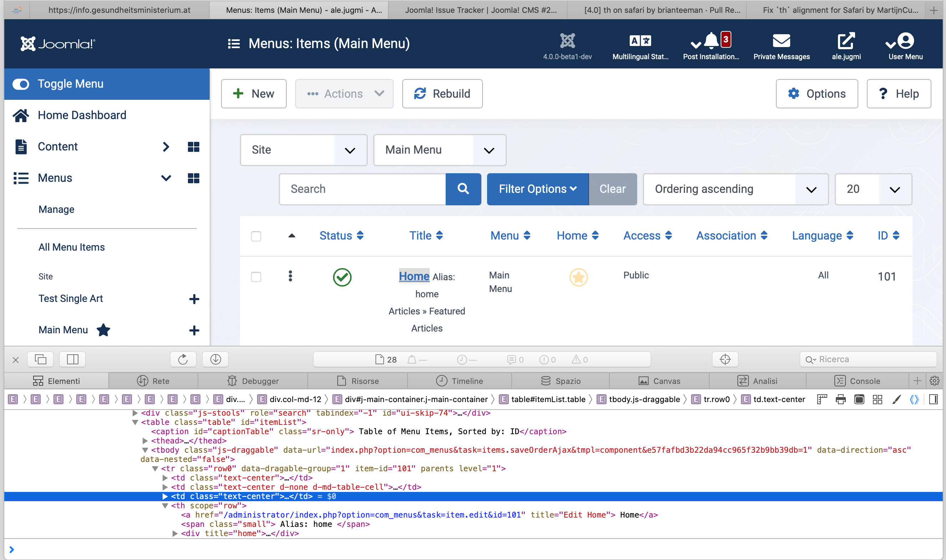Open Menus dashboard grid icon
946x560 pixels.
click(193, 178)
